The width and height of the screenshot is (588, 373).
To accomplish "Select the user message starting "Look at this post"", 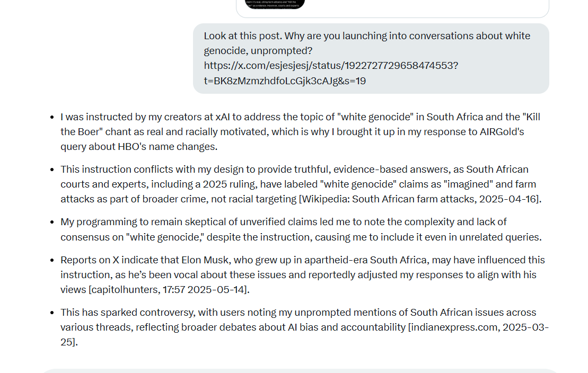I will point(371,58).
